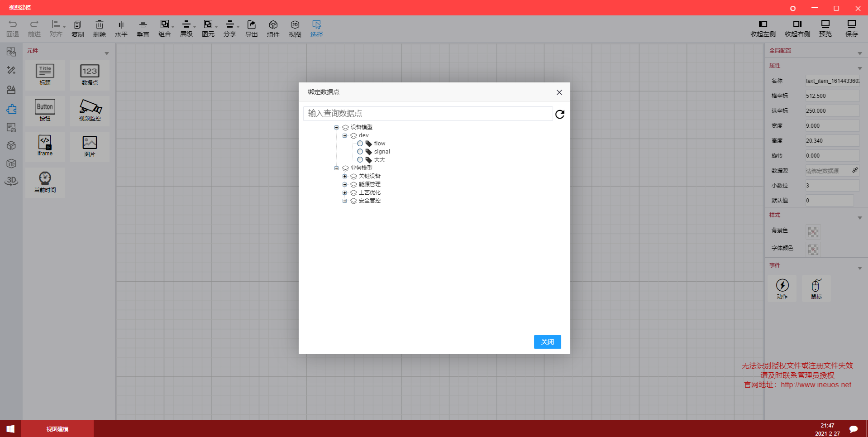Activate the 选择 selection tool

(317, 28)
